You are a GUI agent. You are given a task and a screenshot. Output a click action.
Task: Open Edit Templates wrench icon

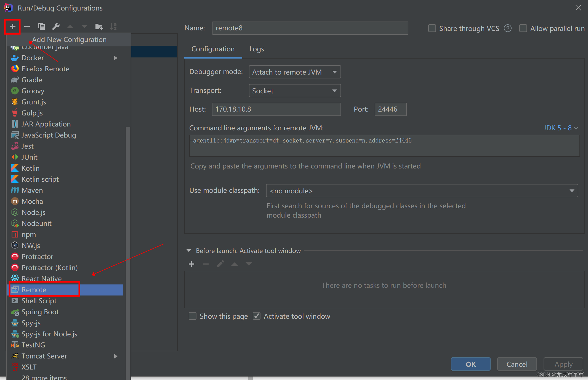[x=56, y=27]
